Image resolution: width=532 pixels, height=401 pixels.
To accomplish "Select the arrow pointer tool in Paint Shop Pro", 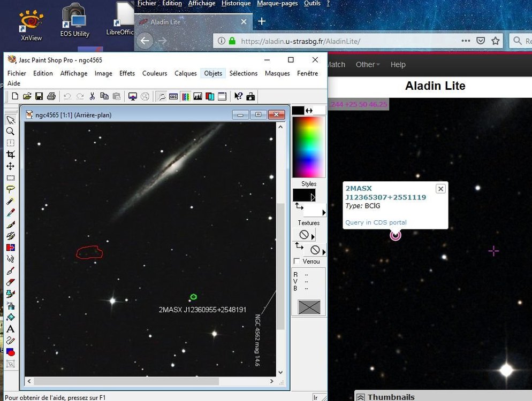I will pos(11,120).
